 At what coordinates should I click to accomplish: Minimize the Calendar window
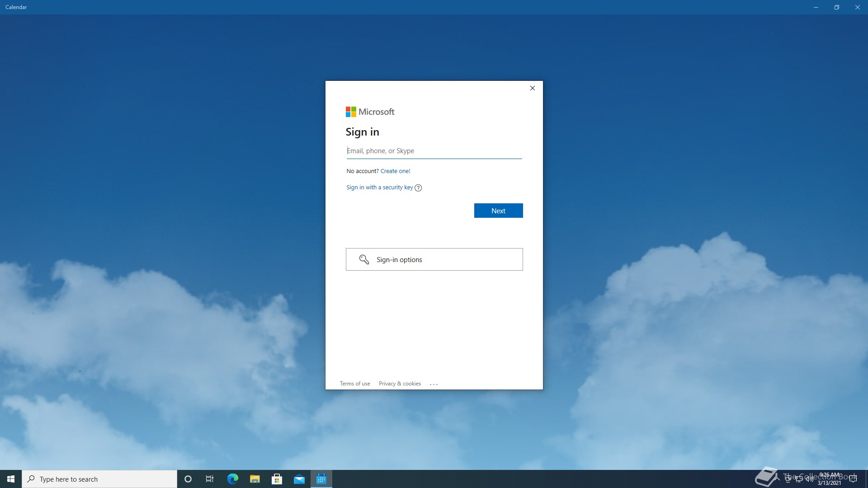click(816, 7)
